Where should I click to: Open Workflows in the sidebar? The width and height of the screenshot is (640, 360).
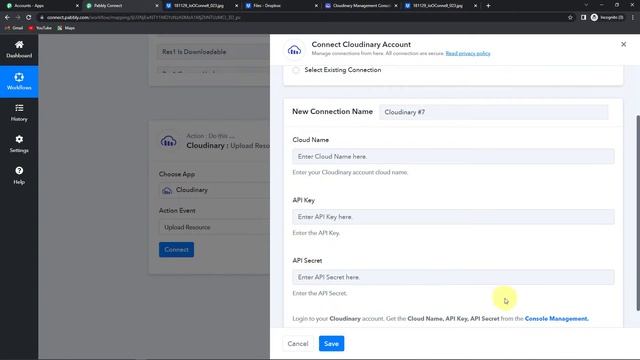pos(19,81)
